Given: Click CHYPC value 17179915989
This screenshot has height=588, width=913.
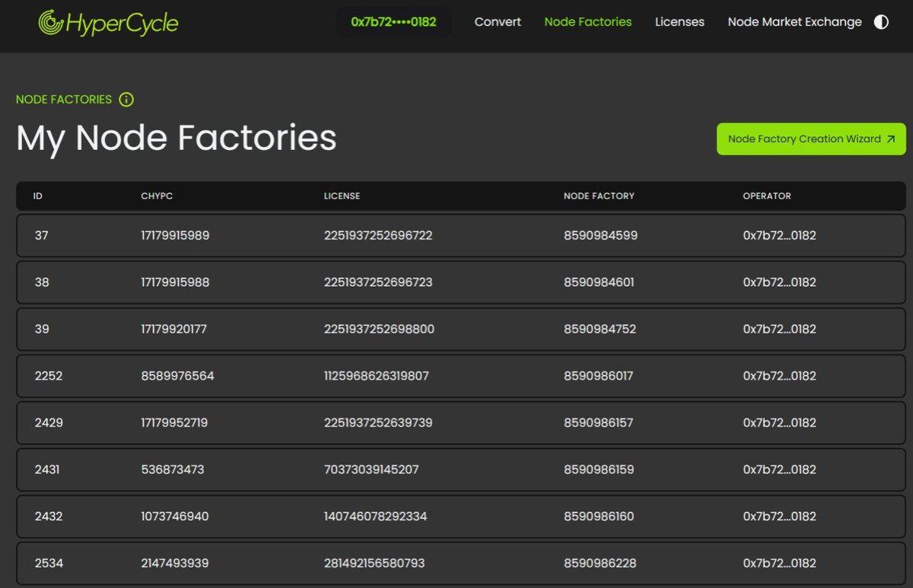Looking at the screenshot, I should 175,236.
